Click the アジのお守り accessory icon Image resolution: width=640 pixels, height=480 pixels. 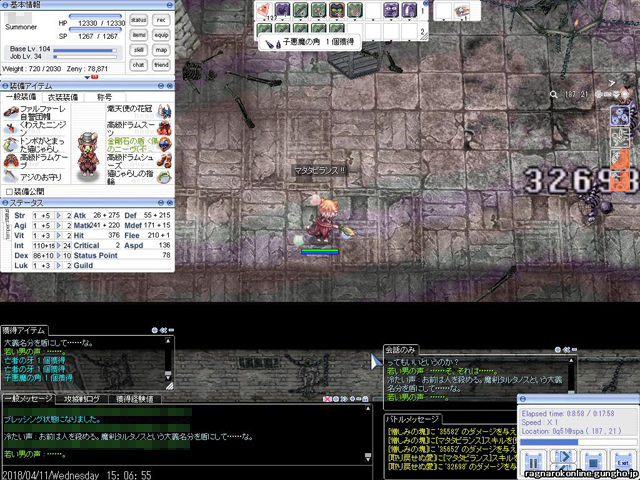pos(11,177)
